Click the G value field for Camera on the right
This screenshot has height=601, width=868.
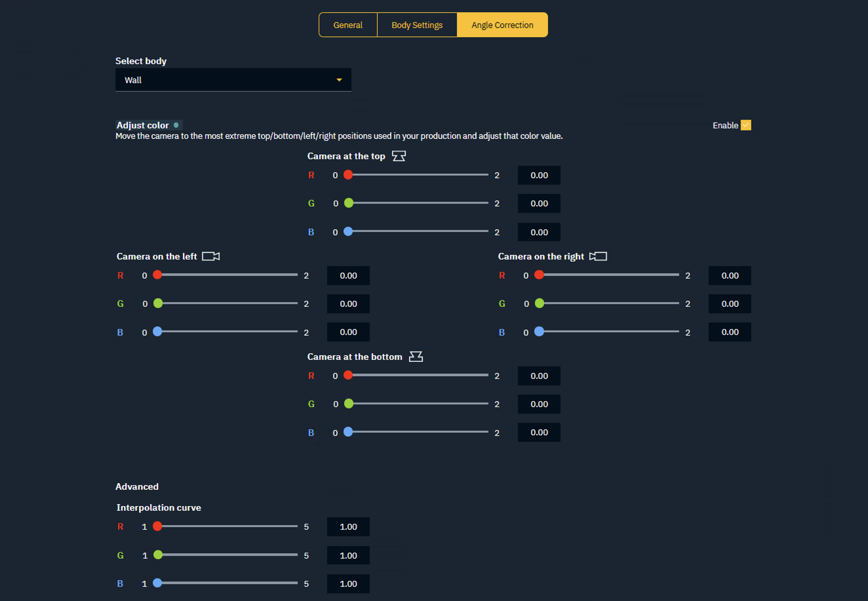730,304
